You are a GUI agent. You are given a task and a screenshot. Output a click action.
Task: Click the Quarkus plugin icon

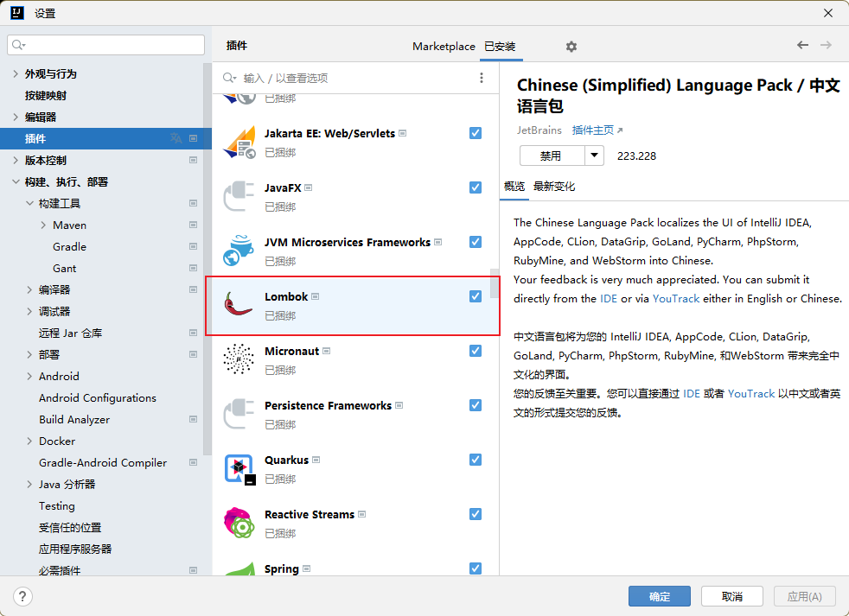[239, 469]
